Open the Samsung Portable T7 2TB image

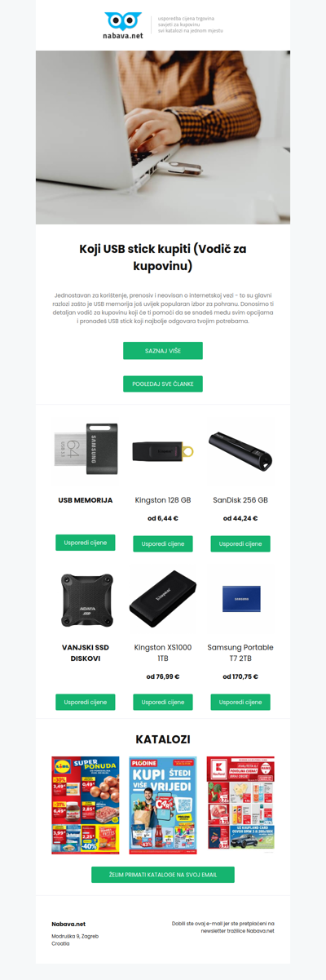(x=240, y=599)
